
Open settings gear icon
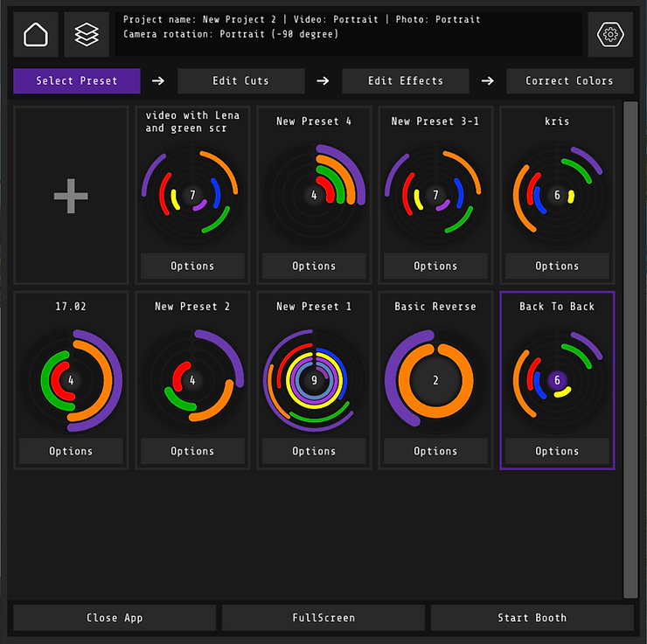610,34
